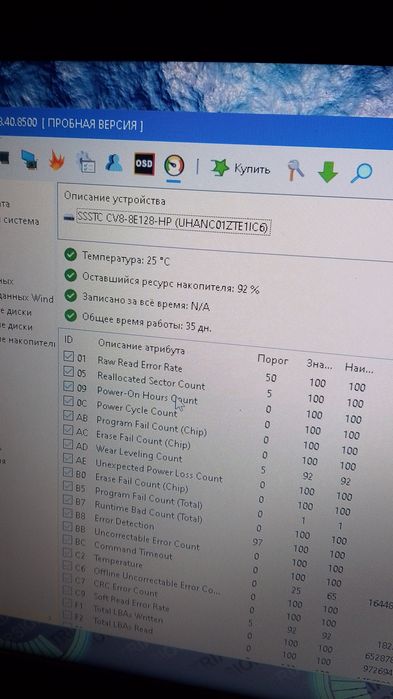Viewport: 393px width, 699px height.
Task: Open the system stability test flame icon
Action: click(57, 161)
